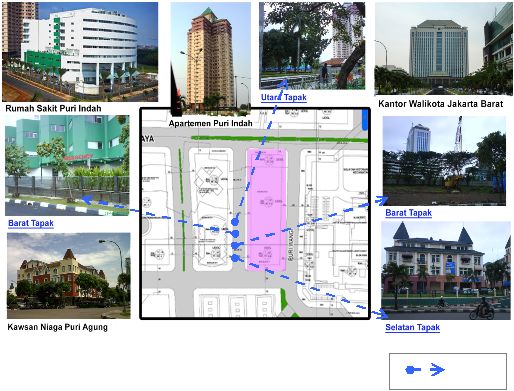The height and width of the screenshot is (391, 514).
Task: Open the left Barat Tapak link
Action: coord(31,223)
